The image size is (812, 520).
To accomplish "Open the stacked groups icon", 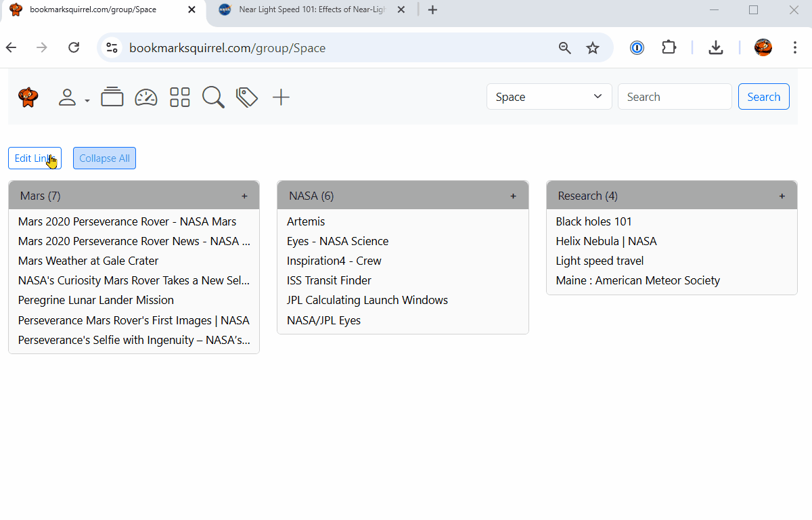I will click(x=112, y=97).
